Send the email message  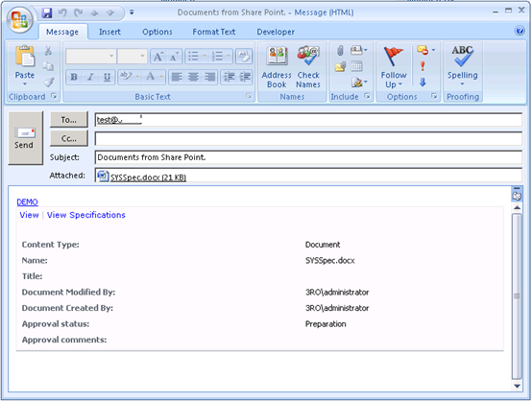pyautogui.click(x=25, y=138)
